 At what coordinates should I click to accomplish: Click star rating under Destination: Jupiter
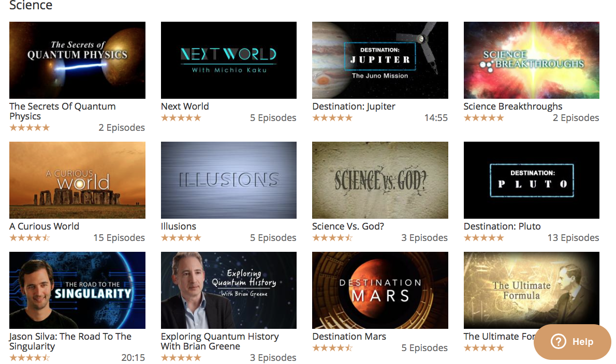coord(332,118)
